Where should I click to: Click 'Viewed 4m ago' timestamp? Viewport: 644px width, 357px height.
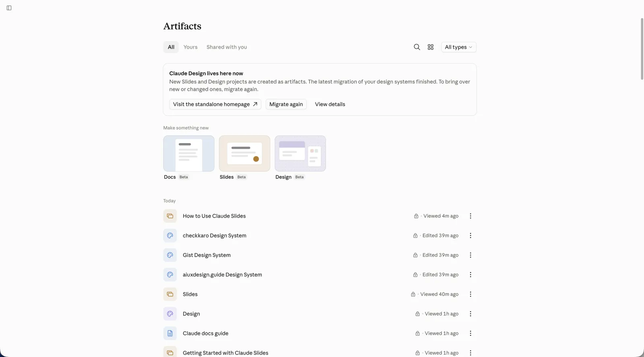click(441, 216)
